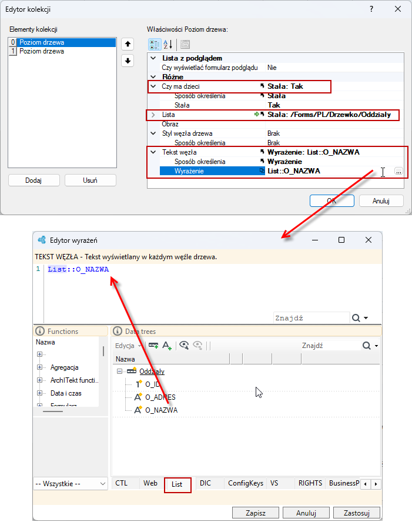Click Oddziały table icon
The width and height of the screenshot is (412, 532).
pyautogui.click(x=132, y=371)
